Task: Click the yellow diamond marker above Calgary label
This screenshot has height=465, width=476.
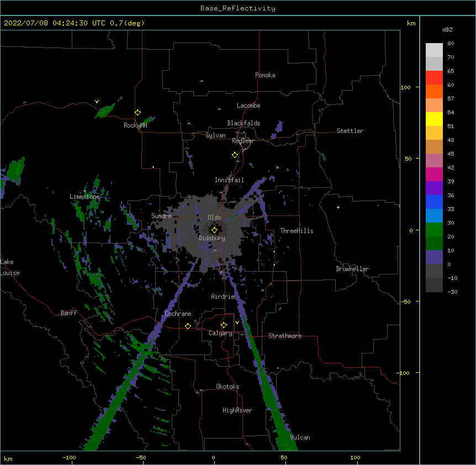Action: point(224,325)
